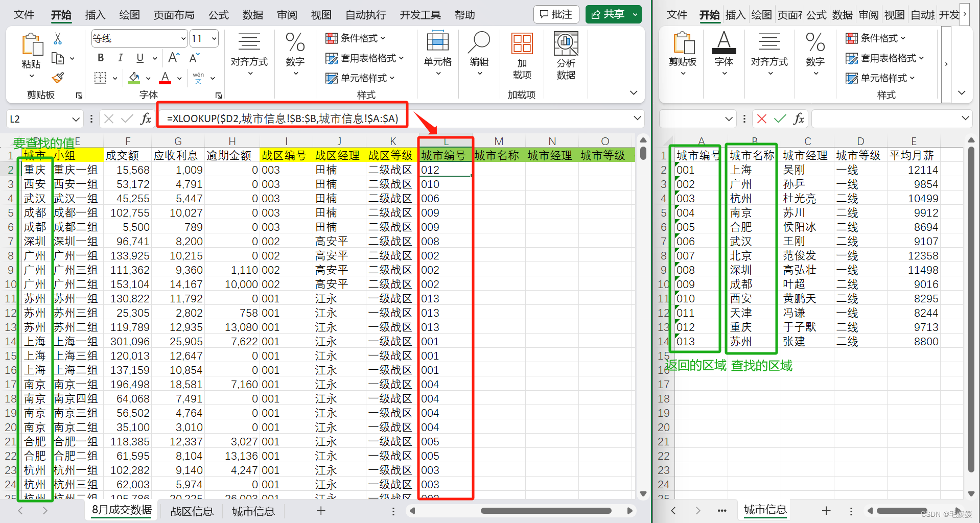The width and height of the screenshot is (980, 523).
Task: Open the font size 11 dropdown
Action: [214, 38]
